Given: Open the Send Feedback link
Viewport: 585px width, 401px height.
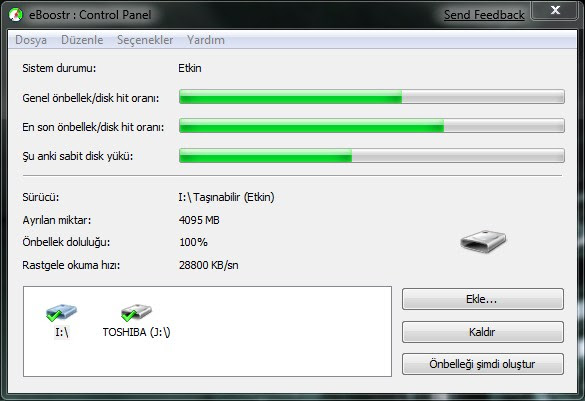Looking at the screenshot, I should pyautogui.click(x=484, y=15).
